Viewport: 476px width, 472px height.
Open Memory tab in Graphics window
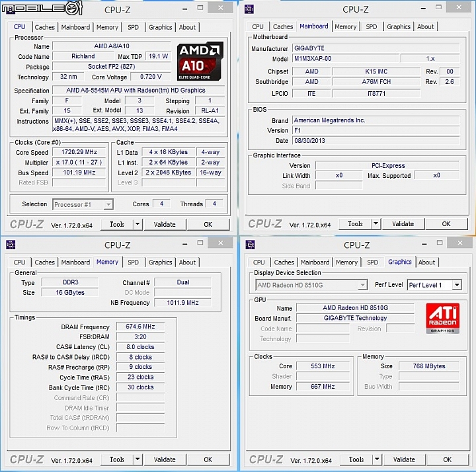346,262
